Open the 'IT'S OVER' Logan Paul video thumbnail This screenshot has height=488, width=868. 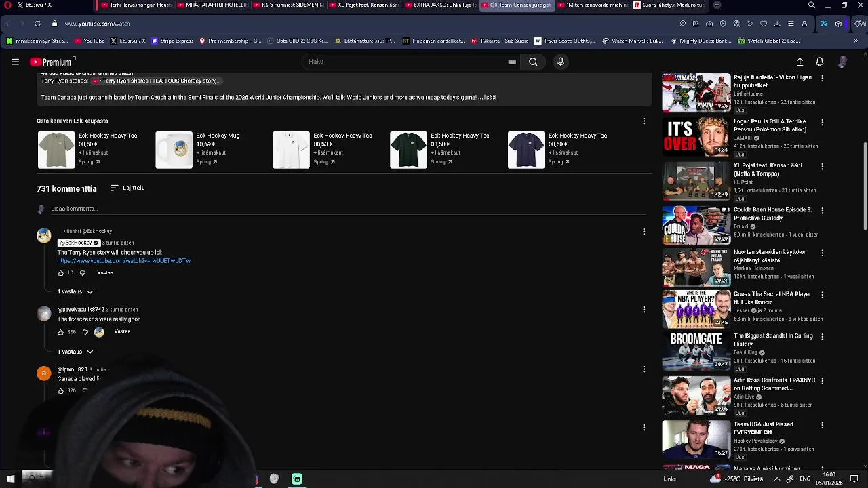point(696,136)
